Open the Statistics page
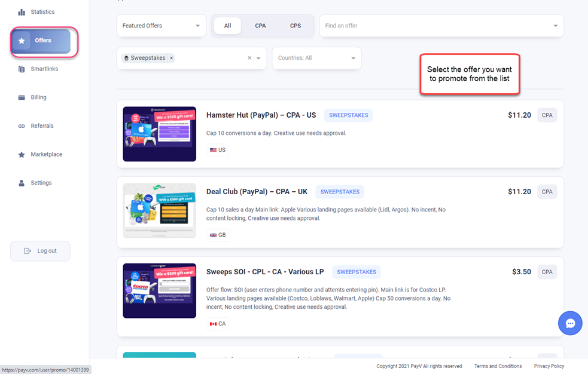The height and width of the screenshot is (374, 588). (x=42, y=12)
